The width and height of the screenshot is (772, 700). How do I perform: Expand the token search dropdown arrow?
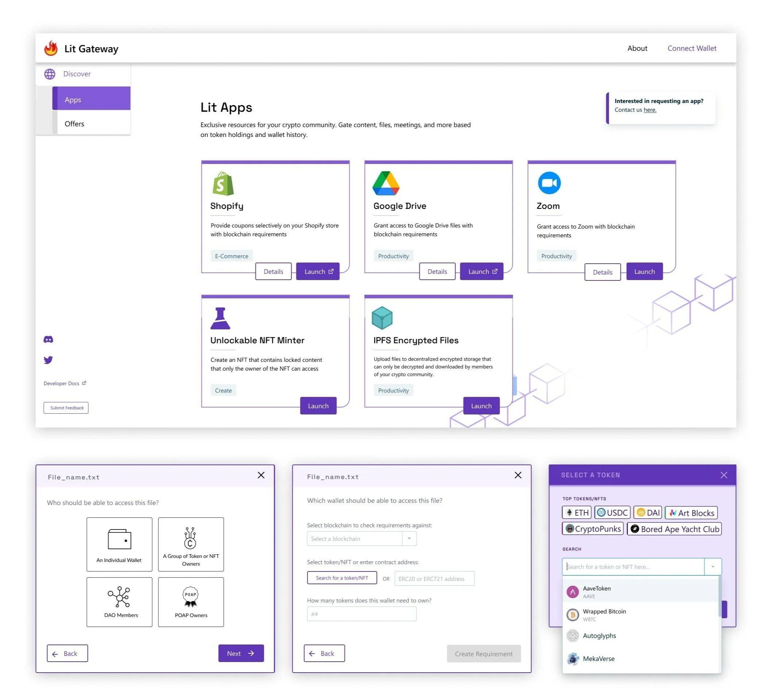(x=713, y=567)
